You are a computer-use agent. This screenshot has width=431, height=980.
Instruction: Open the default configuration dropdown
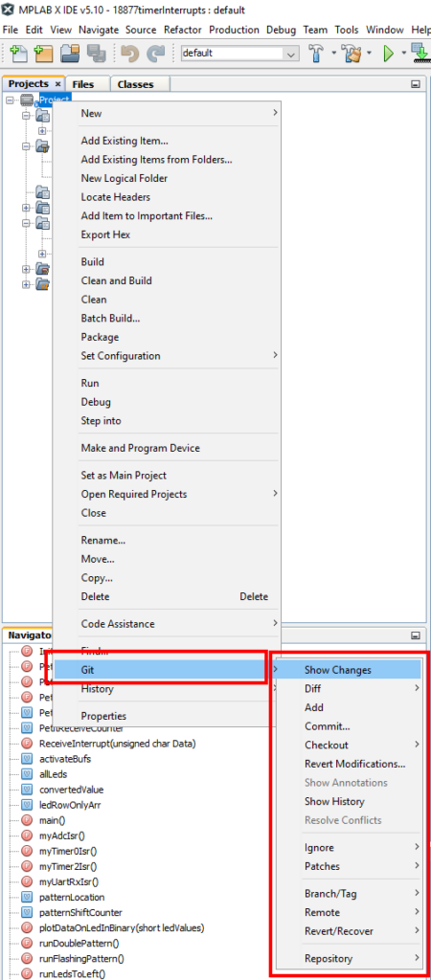(x=239, y=54)
